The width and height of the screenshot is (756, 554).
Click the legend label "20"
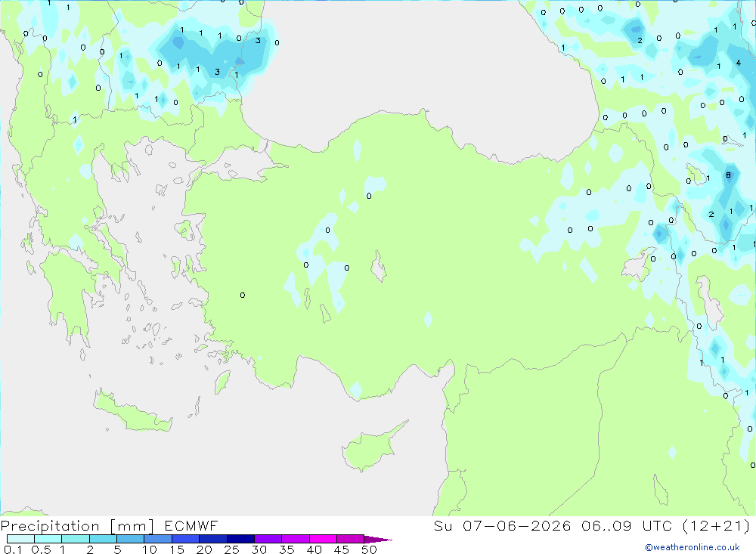click(204, 549)
